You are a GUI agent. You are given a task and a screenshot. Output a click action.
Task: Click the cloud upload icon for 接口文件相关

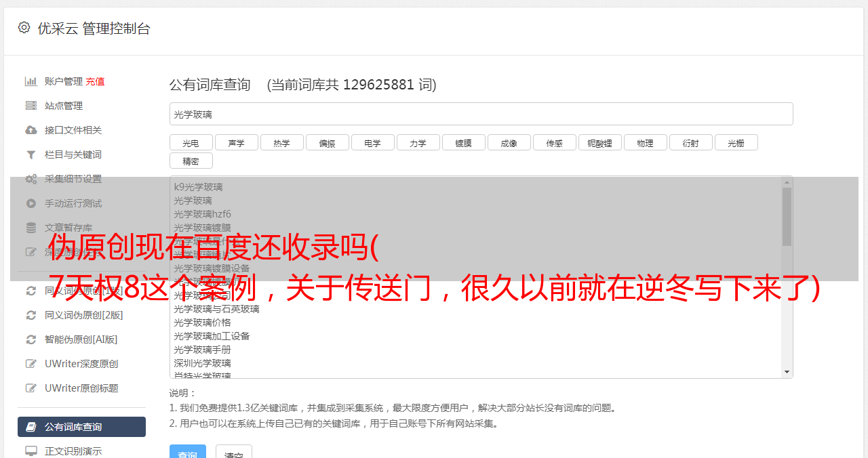tap(31, 130)
